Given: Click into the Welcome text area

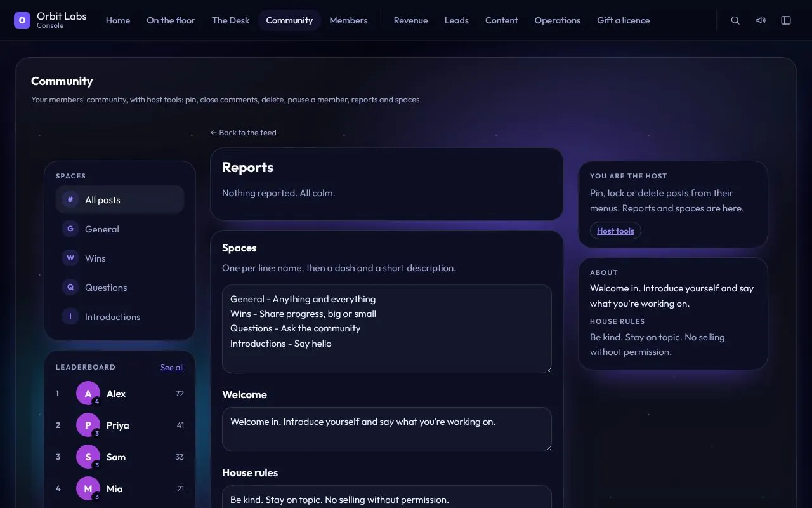Looking at the screenshot, I should pos(387,429).
